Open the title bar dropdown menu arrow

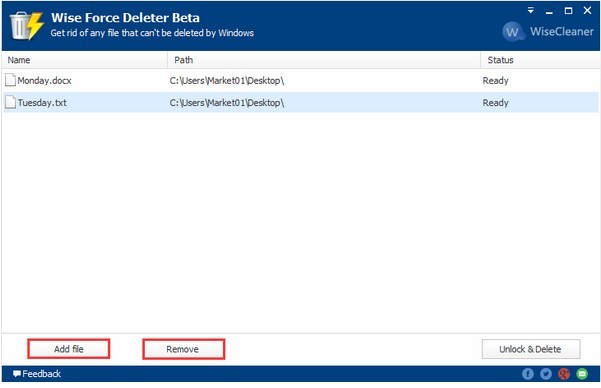point(530,10)
